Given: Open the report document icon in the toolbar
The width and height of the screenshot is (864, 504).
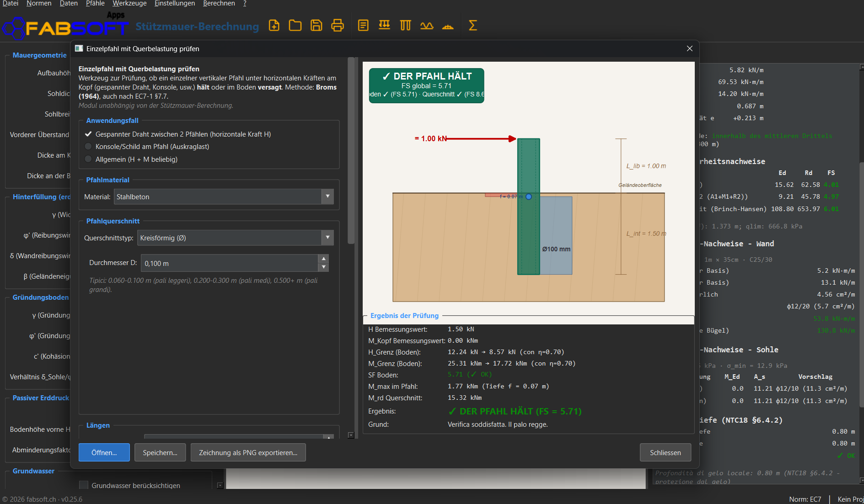Looking at the screenshot, I should 363,25.
